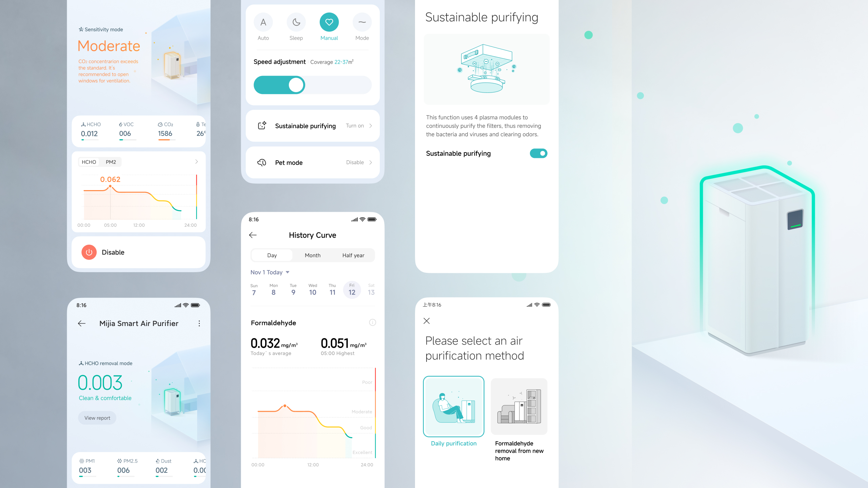Tap the Sustainable purifying upload icon
The height and width of the screenshot is (488, 868).
(x=260, y=125)
